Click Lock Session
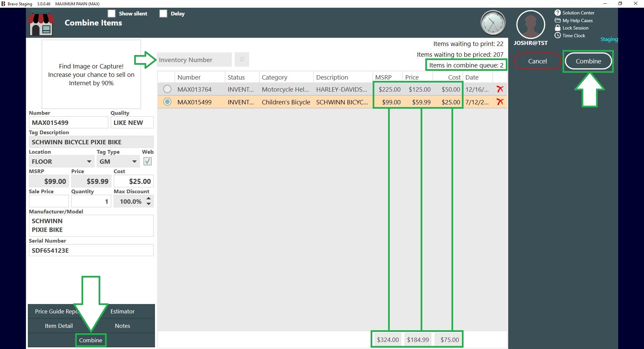This screenshot has width=644, height=349. pyautogui.click(x=572, y=28)
